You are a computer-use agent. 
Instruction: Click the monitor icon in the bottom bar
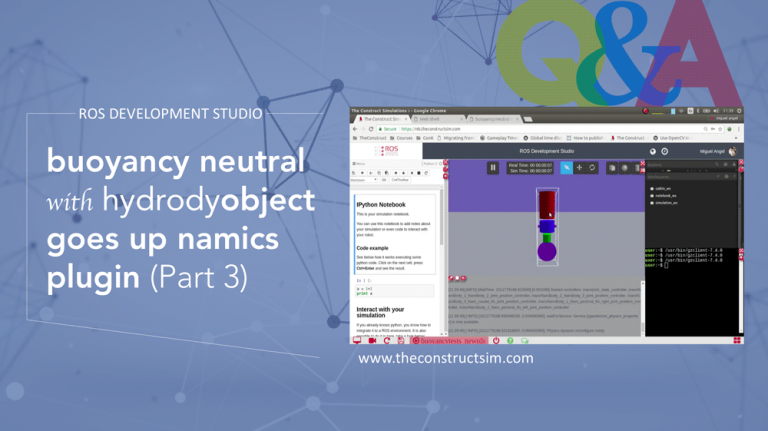point(357,340)
